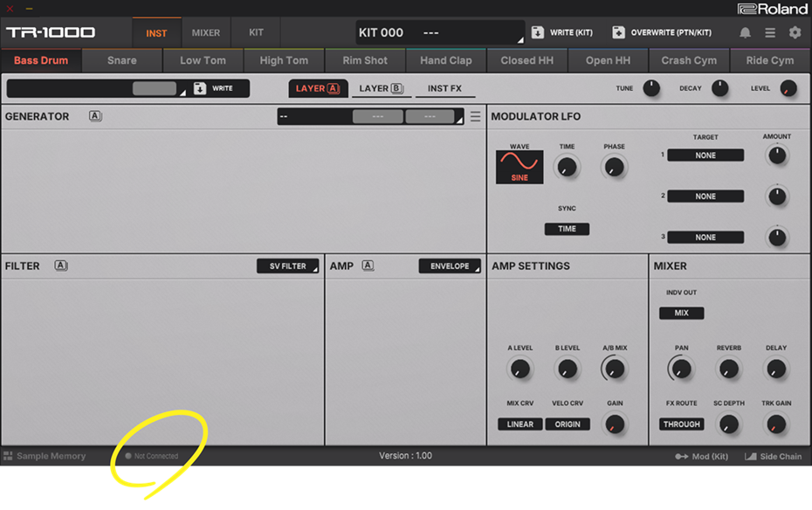
Task: Select the Rim Shot instrument tab
Action: coord(365,60)
